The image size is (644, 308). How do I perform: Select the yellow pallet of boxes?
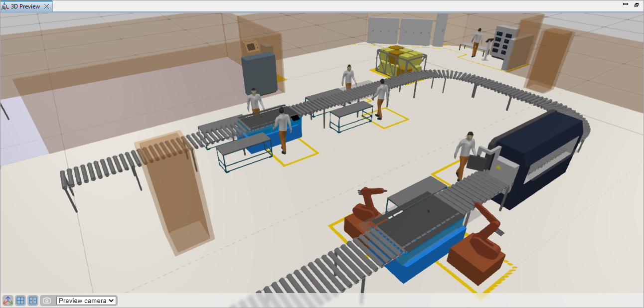tap(400, 60)
